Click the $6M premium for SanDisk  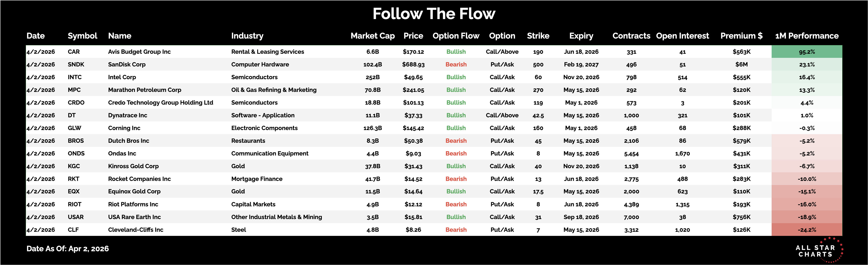741,64
